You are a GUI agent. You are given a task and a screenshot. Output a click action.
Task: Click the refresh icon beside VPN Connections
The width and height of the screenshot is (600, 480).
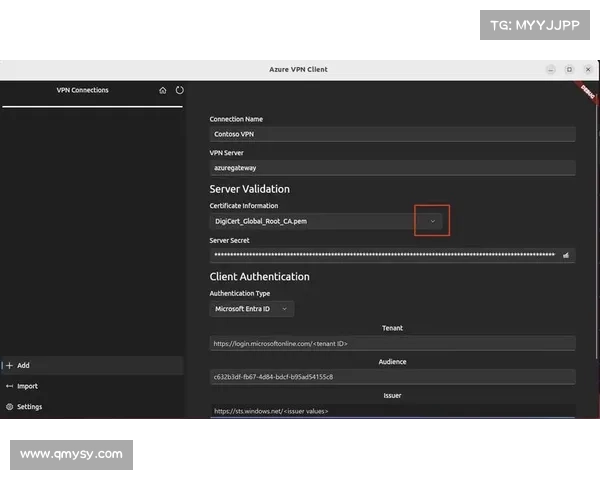tap(179, 90)
